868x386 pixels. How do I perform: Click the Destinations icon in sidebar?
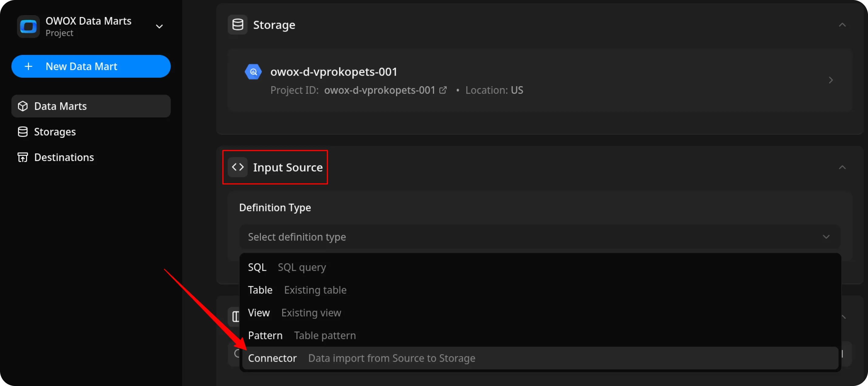click(22, 157)
